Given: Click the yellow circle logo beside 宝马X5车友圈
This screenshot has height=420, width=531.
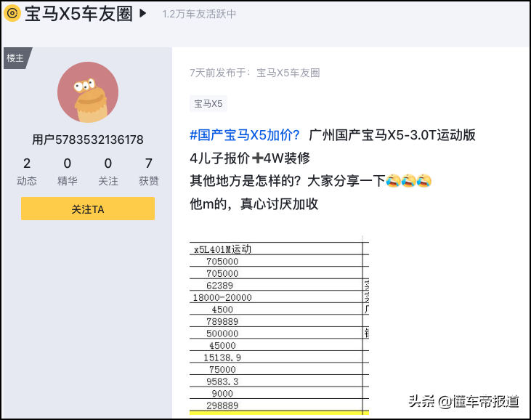Looking at the screenshot, I should pos(12,14).
